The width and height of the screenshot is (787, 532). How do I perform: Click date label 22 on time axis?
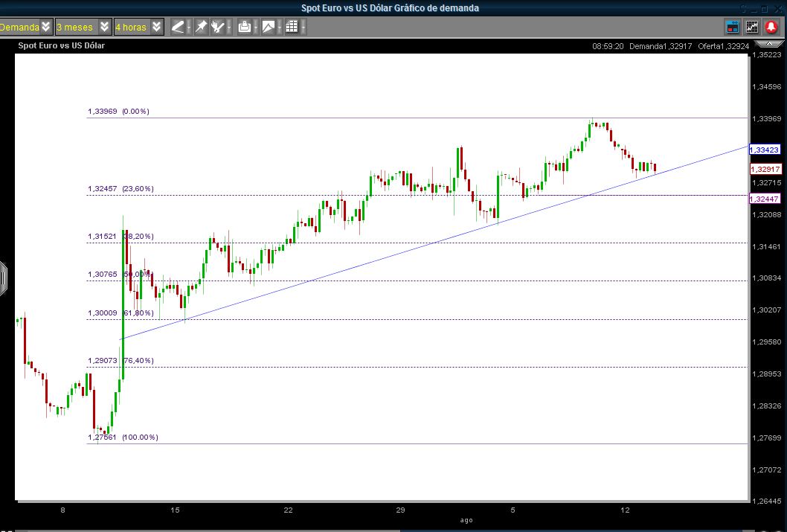coord(288,510)
